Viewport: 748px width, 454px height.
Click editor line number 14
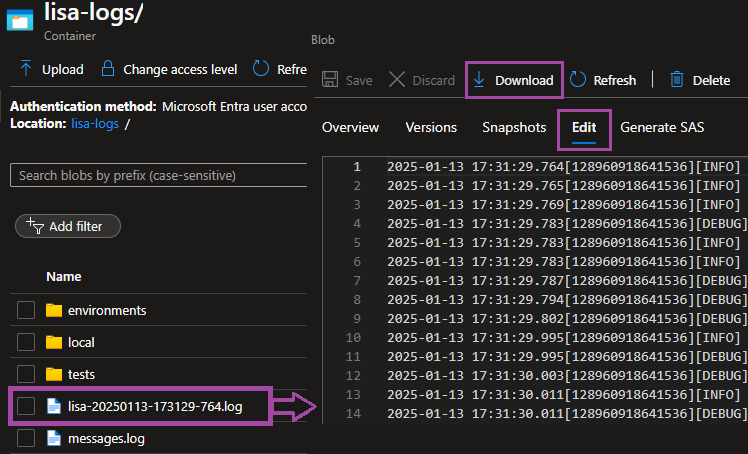(x=353, y=413)
